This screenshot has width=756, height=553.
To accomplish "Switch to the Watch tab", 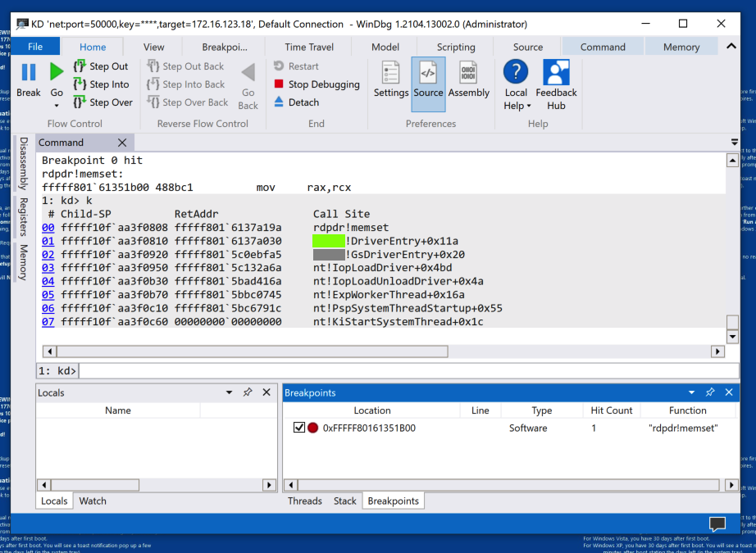I will (x=93, y=501).
